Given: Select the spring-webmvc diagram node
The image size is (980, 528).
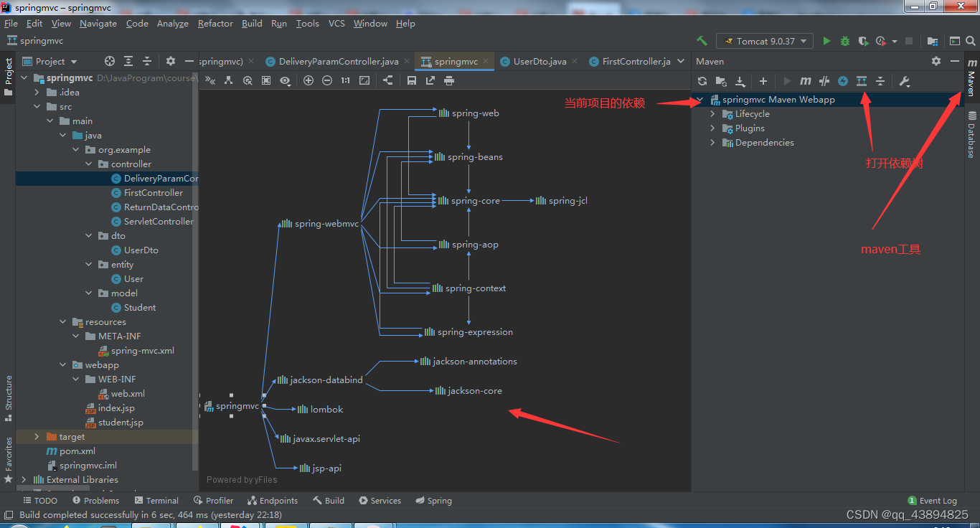Looking at the screenshot, I should coord(320,224).
